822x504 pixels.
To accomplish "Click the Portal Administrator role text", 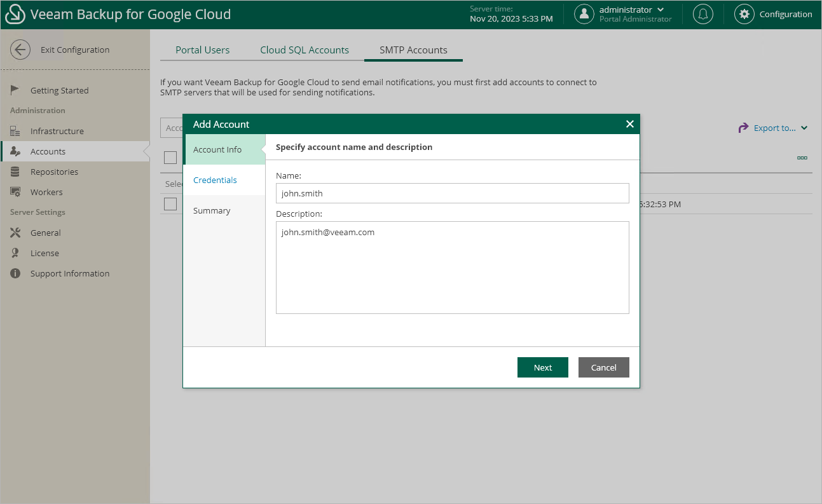I will pyautogui.click(x=636, y=19).
